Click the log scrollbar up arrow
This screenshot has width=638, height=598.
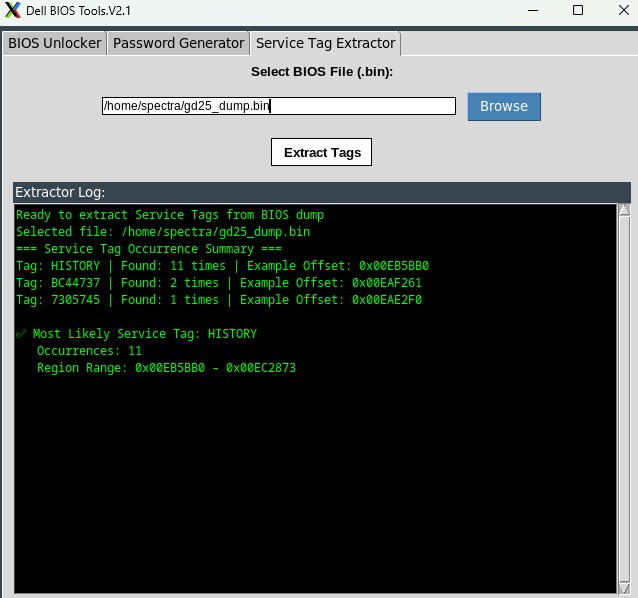[x=624, y=210]
